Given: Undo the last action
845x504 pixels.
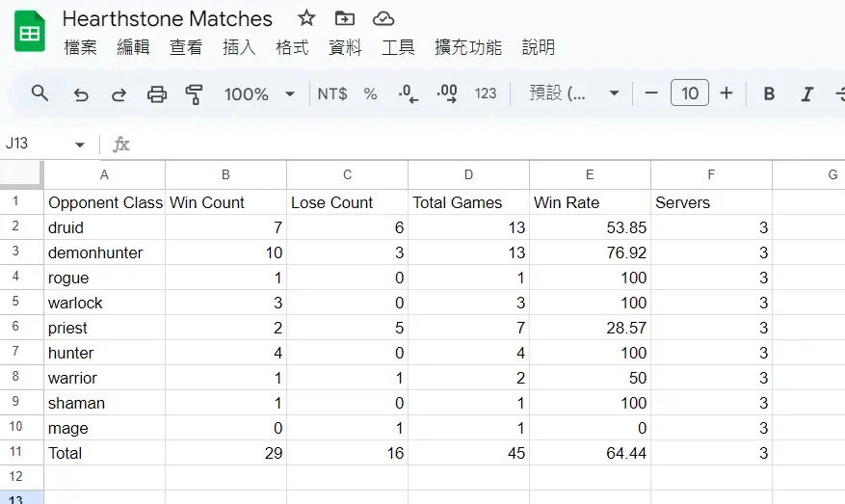Looking at the screenshot, I should click(81, 94).
